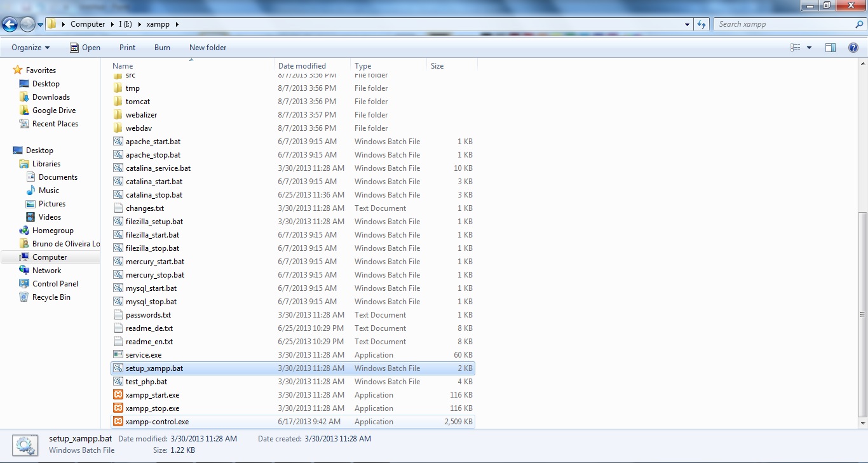Select Network in navigation pane
The height and width of the screenshot is (463, 868).
coord(46,271)
